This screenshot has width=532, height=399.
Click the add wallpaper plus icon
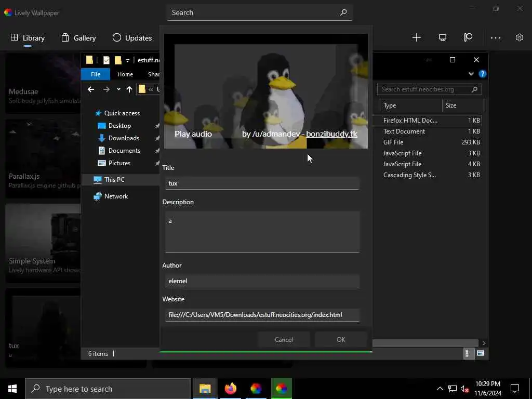[416, 37]
